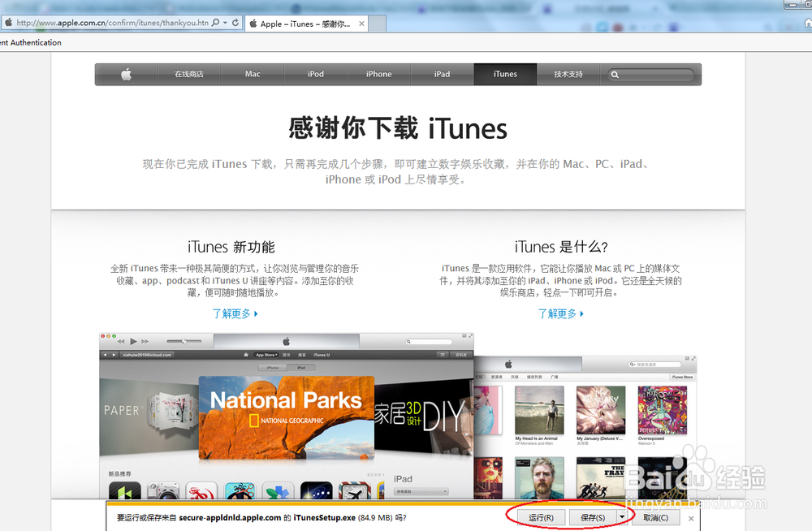The image size is (812, 531).
Task: Click the App Store dropdown in iTunes screenshot
Action: 266,355
